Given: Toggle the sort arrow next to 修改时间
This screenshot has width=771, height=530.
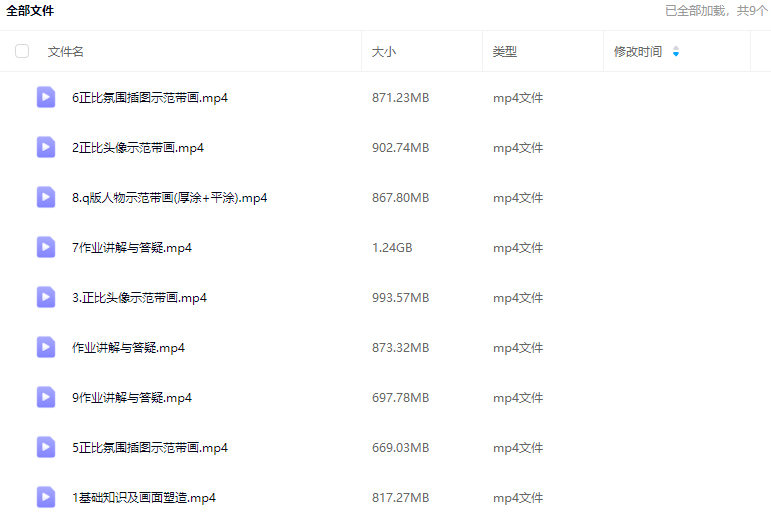Looking at the screenshot, I should coord(676,52).
